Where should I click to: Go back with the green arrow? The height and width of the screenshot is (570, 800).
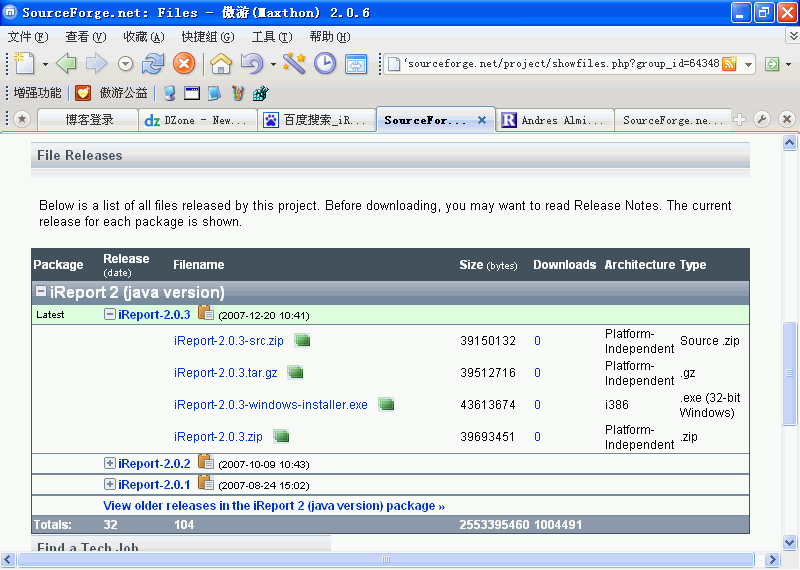click(66, 64)
